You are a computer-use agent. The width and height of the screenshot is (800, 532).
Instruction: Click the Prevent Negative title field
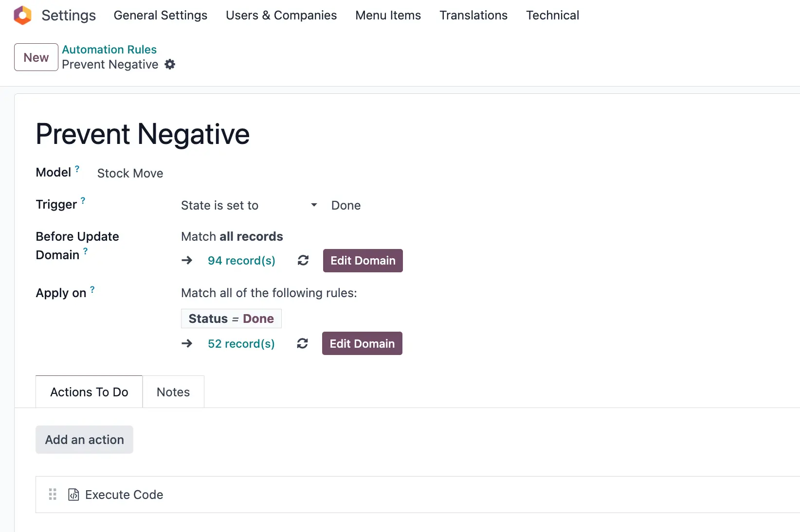tap(143, 134)
